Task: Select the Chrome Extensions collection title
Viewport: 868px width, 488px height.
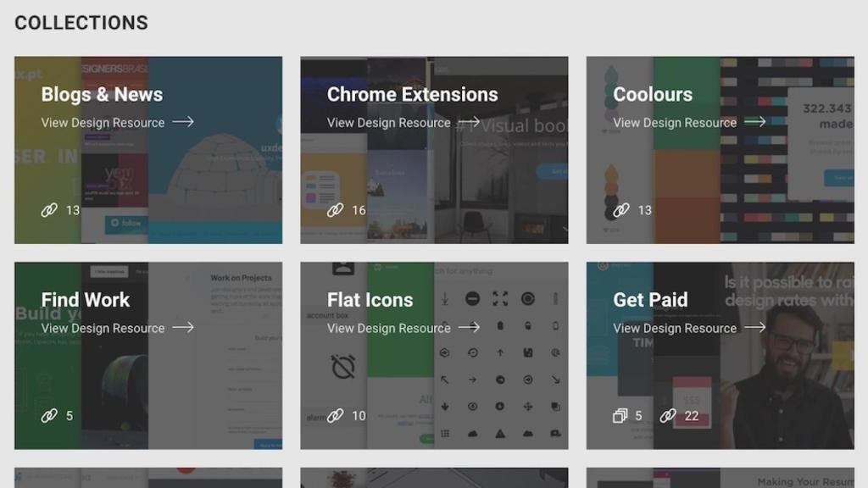Action: pos(413,95)
